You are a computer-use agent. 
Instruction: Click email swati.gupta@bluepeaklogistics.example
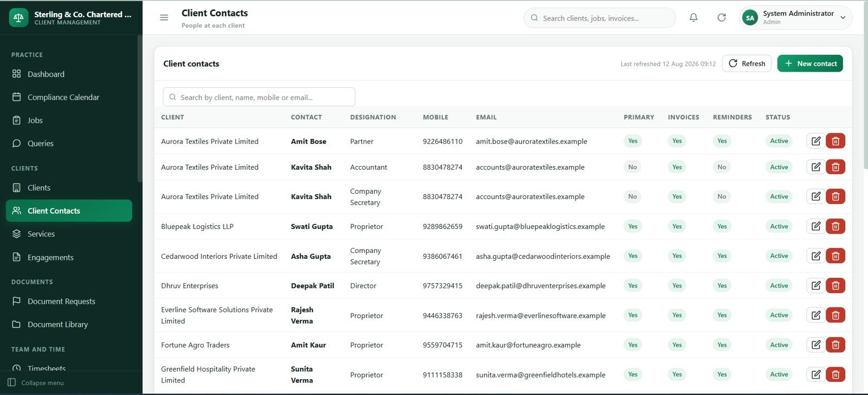point(540,226)
